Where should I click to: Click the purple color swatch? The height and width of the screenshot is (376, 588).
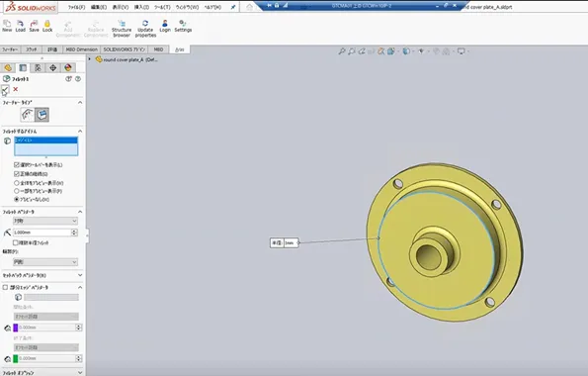tap(16, 328)
